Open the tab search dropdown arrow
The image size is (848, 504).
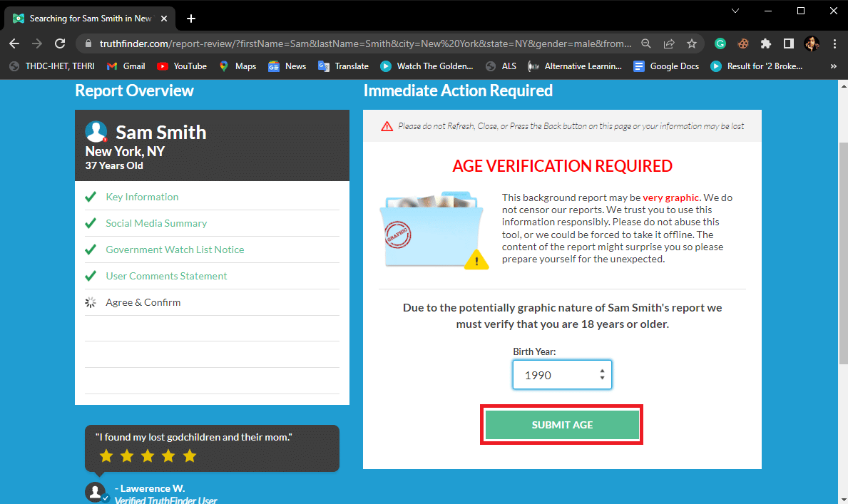tap(735, 11)
